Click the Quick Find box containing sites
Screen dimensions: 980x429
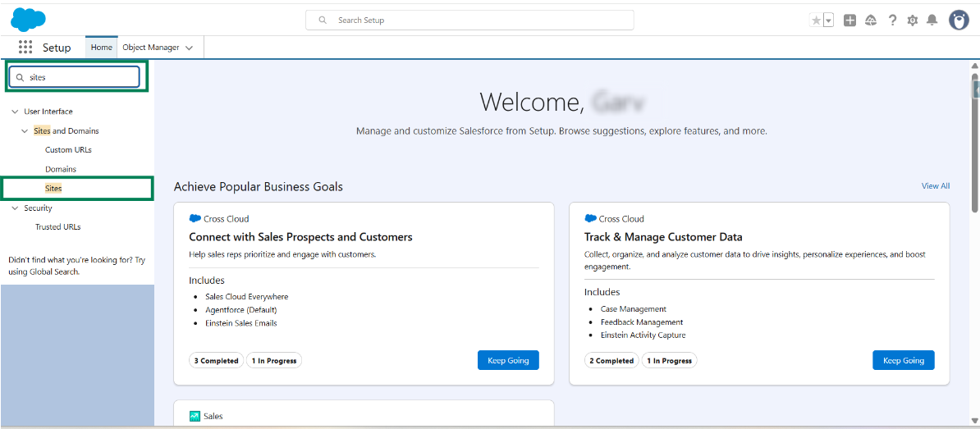pos(78,77)
